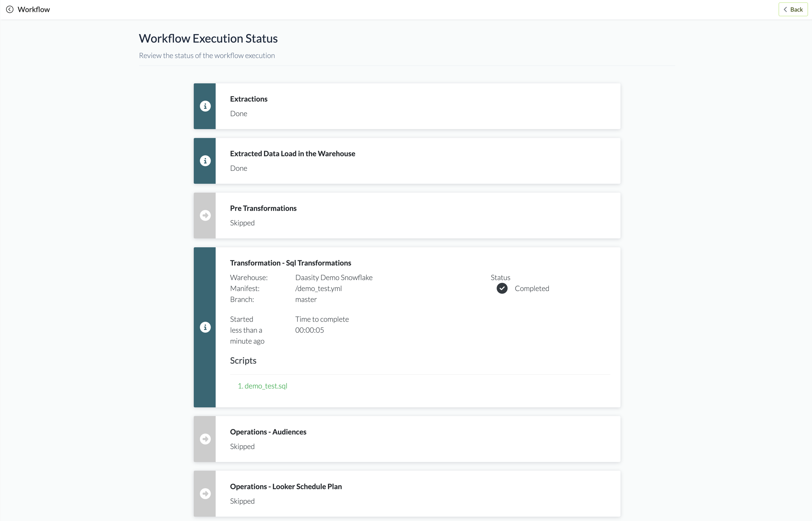Viewport: 812px width, 521px height.
Task: Click the Completed status checkmark icon
Action: pyautogui.click(x=502, y=288)
